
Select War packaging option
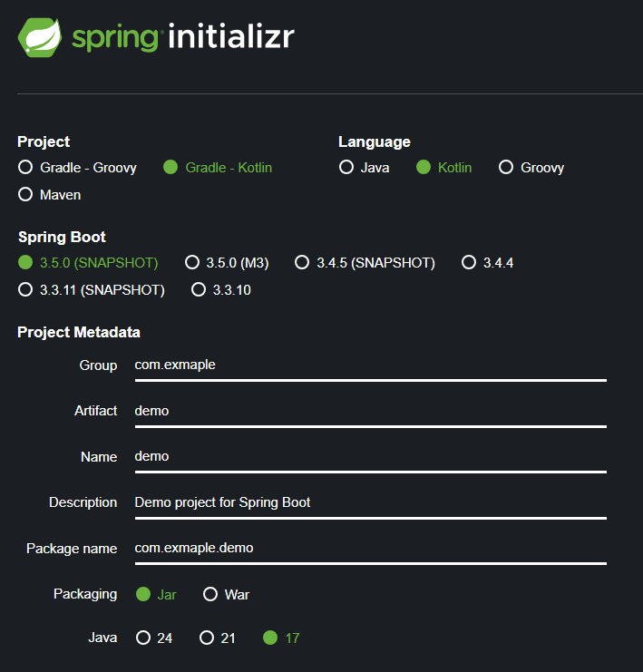tap(226, 594)
